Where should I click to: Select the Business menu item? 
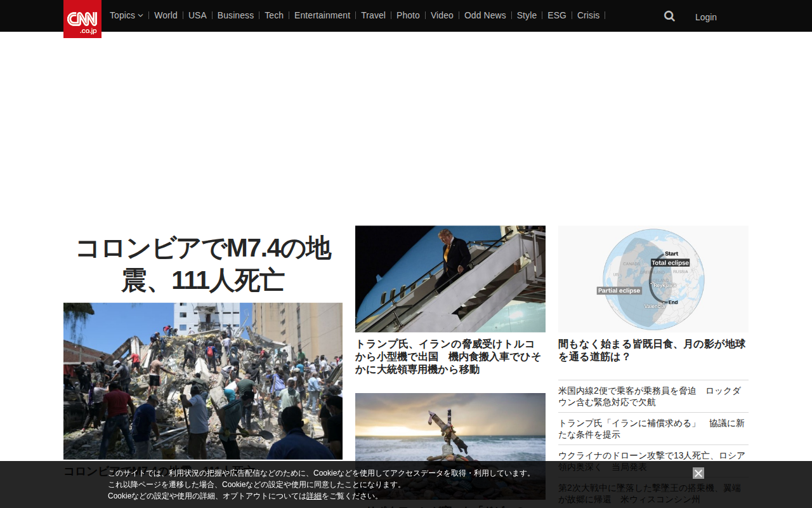235,15
